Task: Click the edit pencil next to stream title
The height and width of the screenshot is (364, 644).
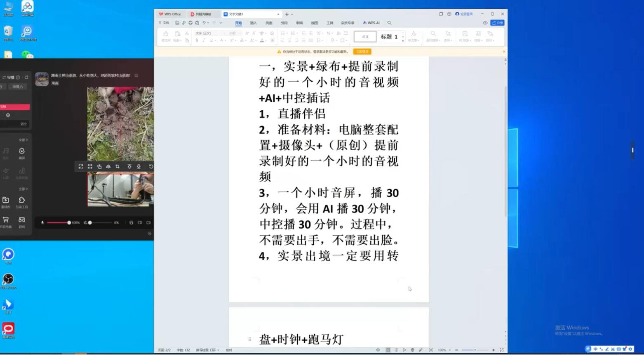Action: (x=136, y=76)
